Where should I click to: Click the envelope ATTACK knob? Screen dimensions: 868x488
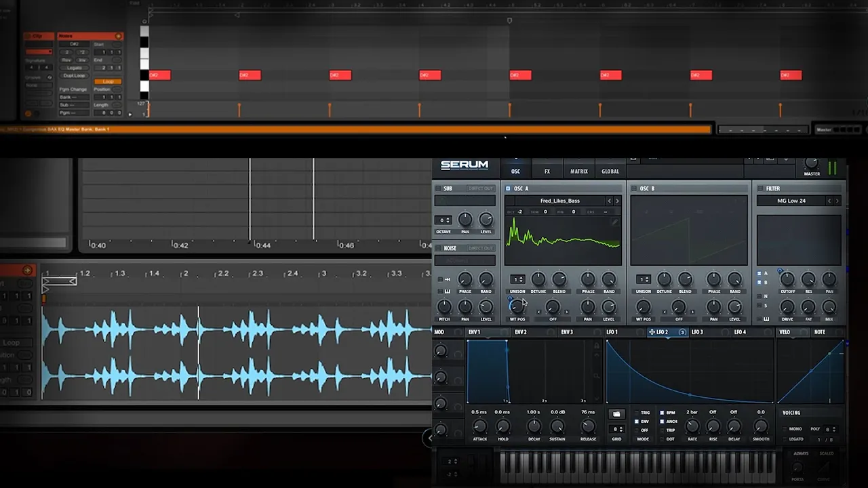(479, 426)
